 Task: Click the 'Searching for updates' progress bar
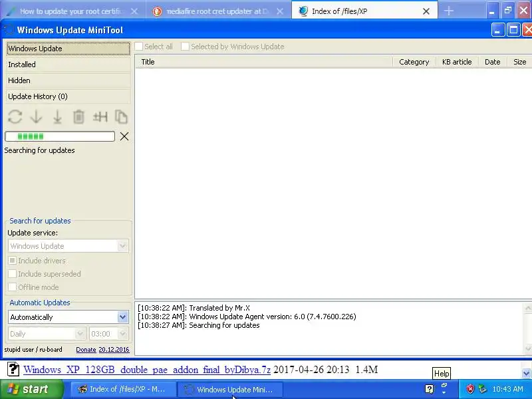[60, 136]
